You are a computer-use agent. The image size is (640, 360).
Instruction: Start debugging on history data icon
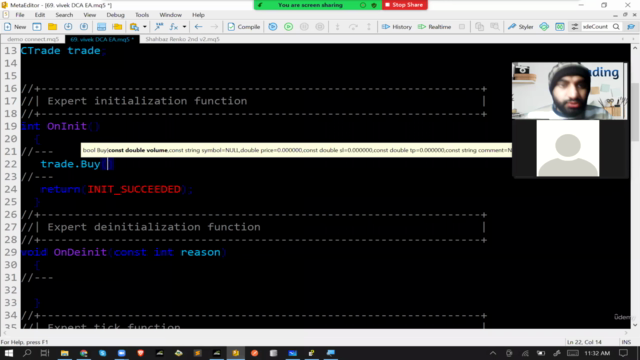(273, 27)
